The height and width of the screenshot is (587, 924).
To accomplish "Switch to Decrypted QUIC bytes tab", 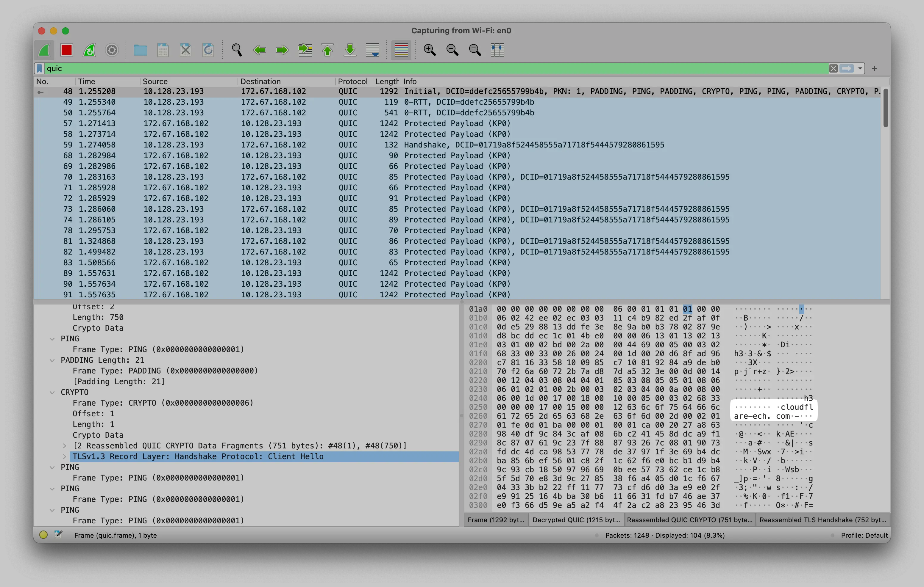I will pos(576,520).
